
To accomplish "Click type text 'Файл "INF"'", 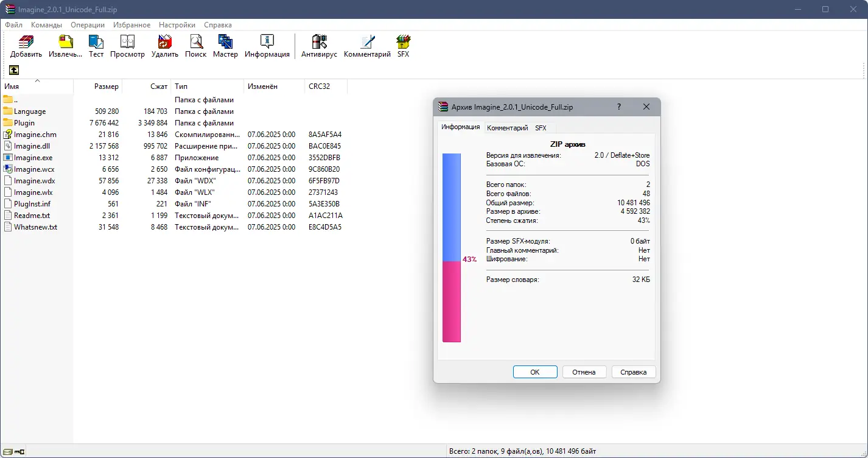I will point(193,204).
